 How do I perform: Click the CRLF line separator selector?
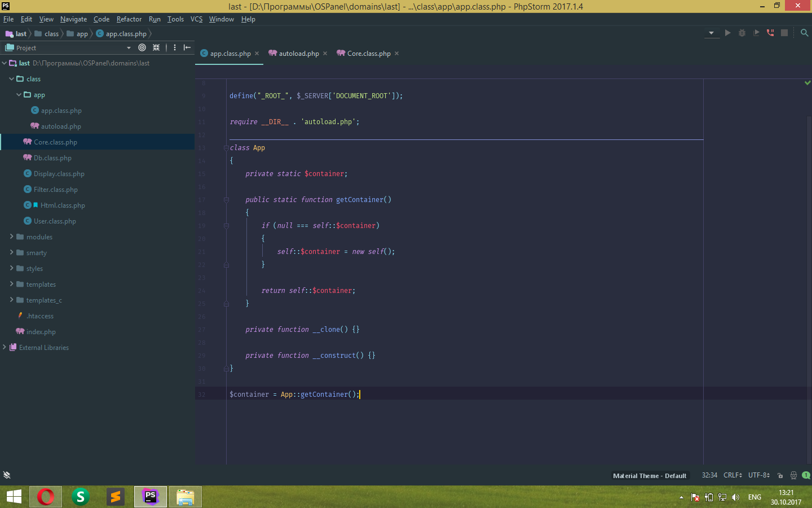[x=732, y=475]
